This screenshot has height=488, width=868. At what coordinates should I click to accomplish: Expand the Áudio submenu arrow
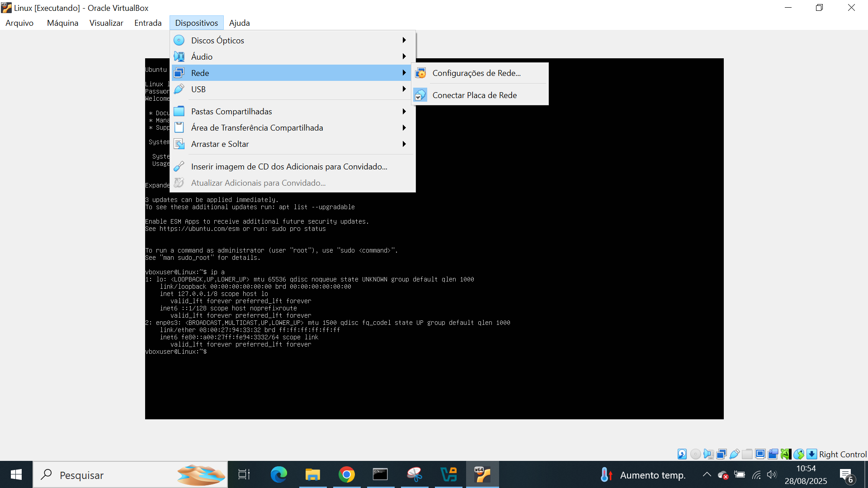click(404, 56)
